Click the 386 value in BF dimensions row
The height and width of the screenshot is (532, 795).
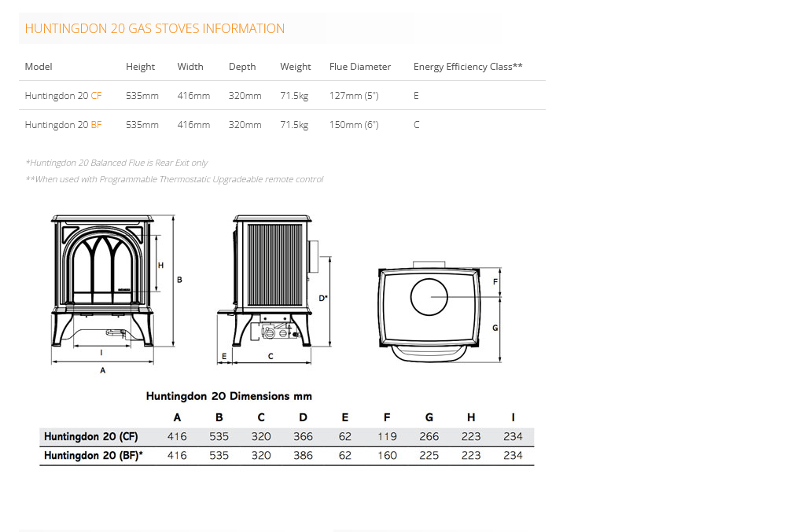click(303, 456)
